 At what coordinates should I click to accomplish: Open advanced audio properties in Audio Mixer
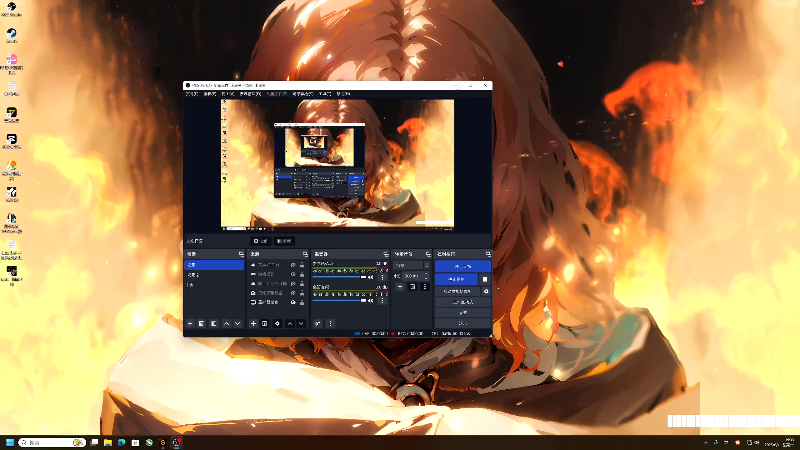pyautogui.click(x=317, y=323)
